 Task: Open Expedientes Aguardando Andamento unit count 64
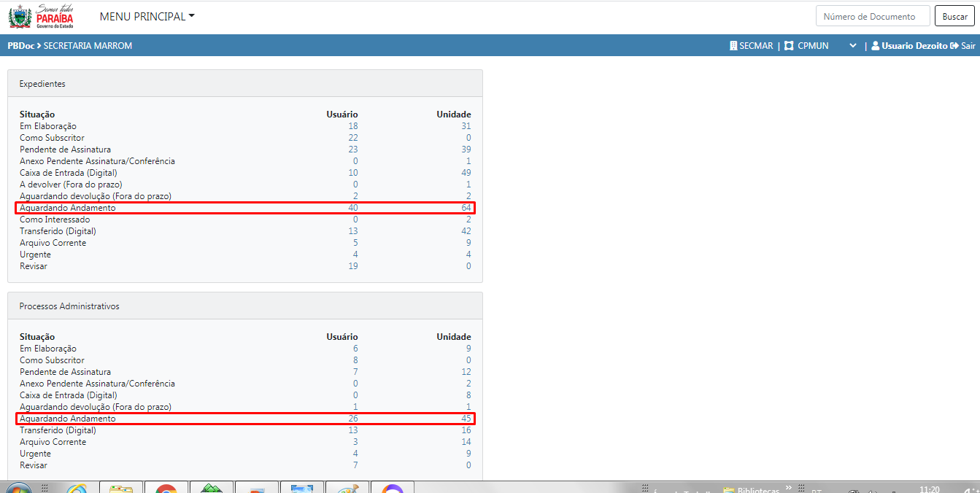pos(466,208)
